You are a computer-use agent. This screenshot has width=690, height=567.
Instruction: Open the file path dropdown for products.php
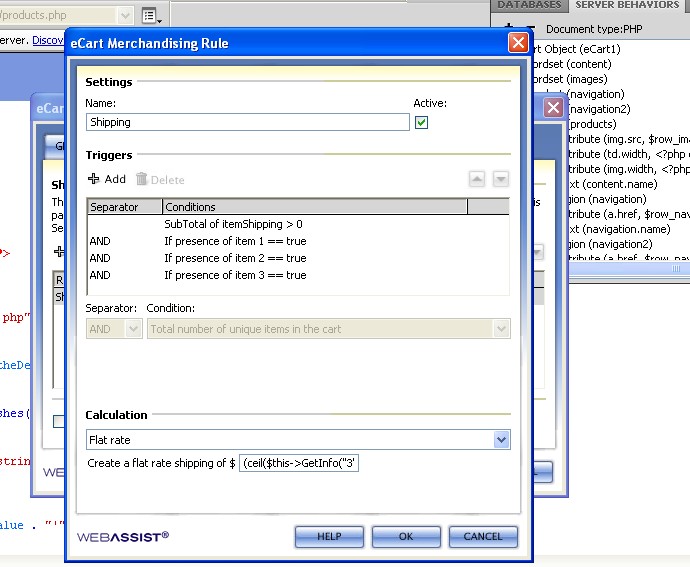coord(125,15)
